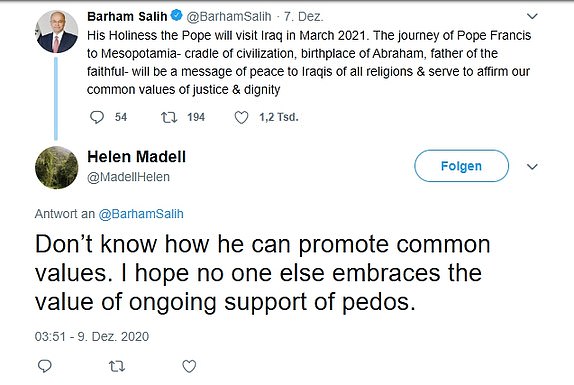Open Barham Salih's profile picture
Screen dimensions: 574x385
57,31
